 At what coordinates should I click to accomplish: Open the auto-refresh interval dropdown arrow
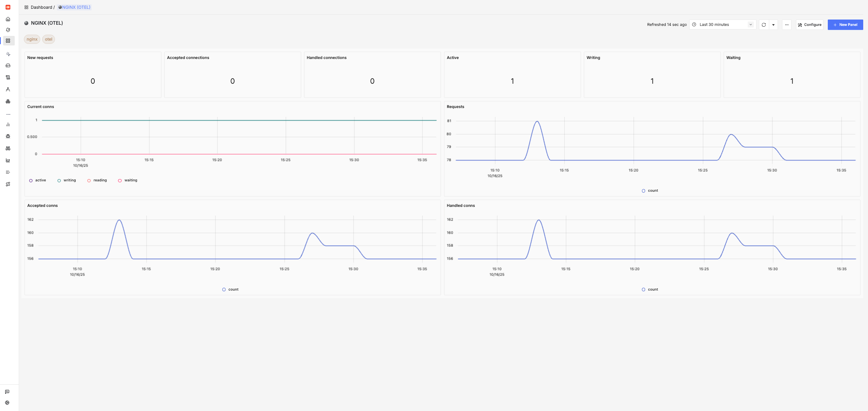tap(774, 24)
